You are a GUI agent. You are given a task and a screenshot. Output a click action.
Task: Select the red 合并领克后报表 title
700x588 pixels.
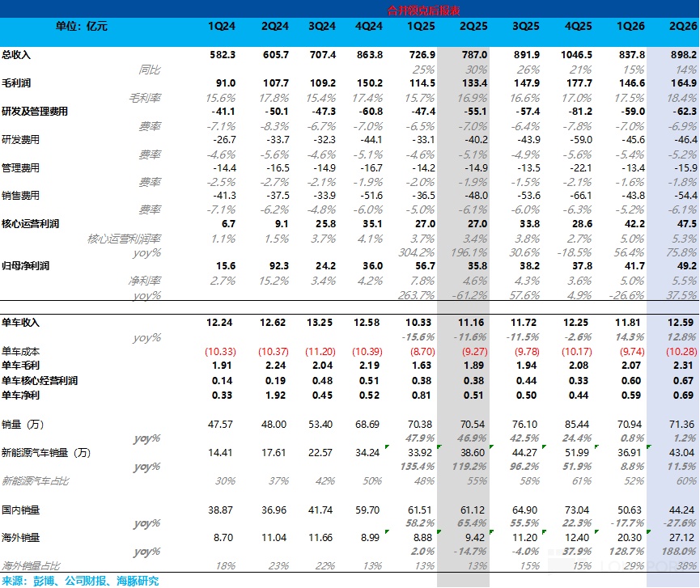pos(423,11)
